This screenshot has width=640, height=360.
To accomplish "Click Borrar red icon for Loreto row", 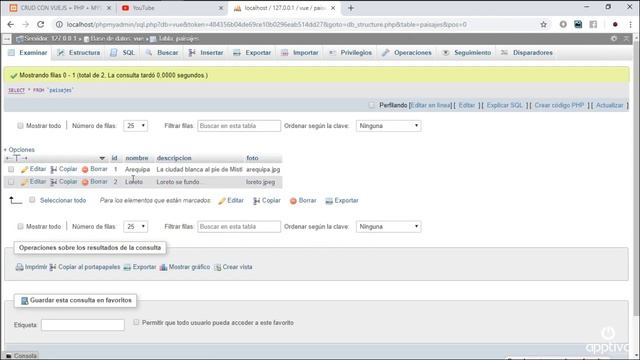I will point(85,182).
